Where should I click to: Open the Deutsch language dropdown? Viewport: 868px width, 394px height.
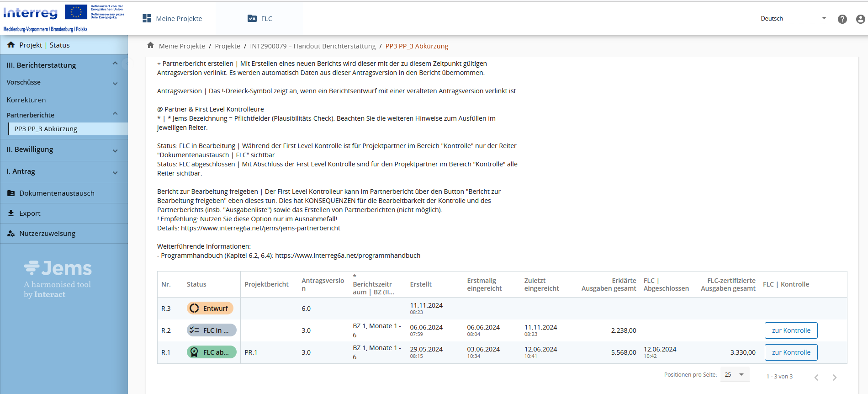coord(793,19)
